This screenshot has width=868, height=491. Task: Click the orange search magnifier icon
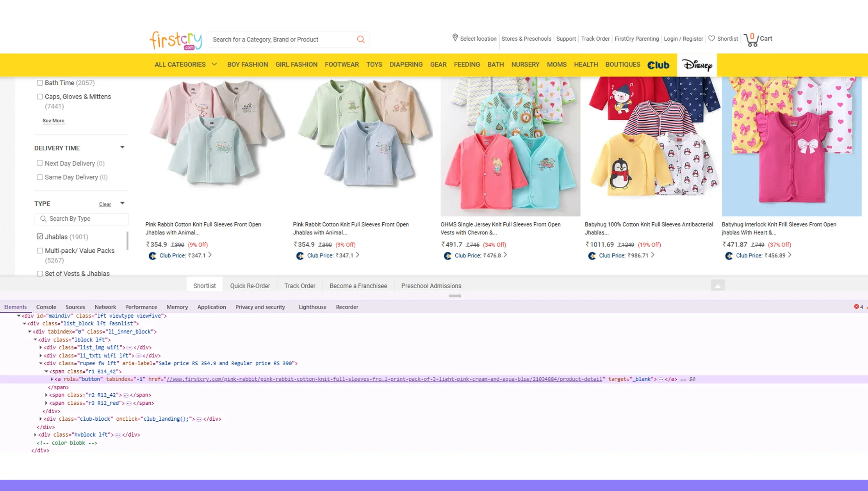[x=361, y=39]
